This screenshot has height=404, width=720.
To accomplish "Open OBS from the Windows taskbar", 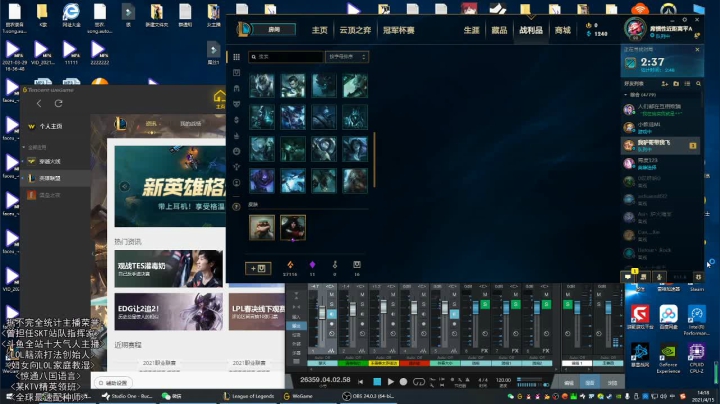I will point(369,396).
